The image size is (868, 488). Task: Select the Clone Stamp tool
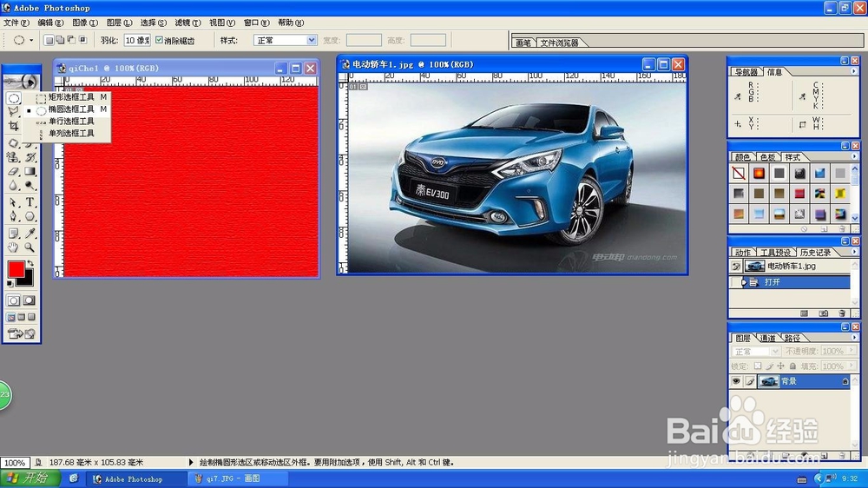pos(13,157)
